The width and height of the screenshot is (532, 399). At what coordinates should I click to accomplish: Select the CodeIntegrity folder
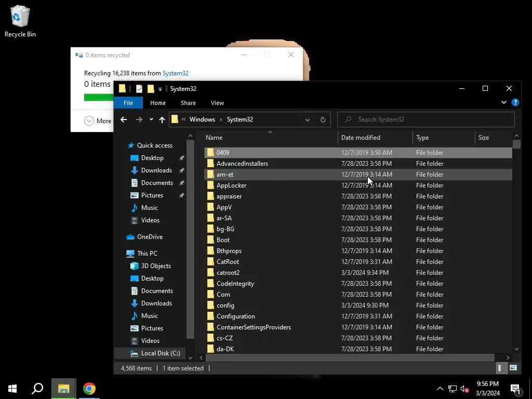click(x=358, y=283)
